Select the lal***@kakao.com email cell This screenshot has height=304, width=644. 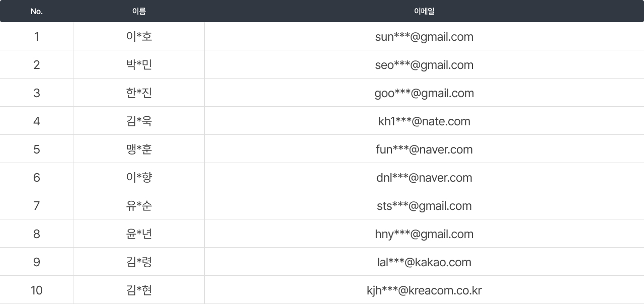click(424, 262)
